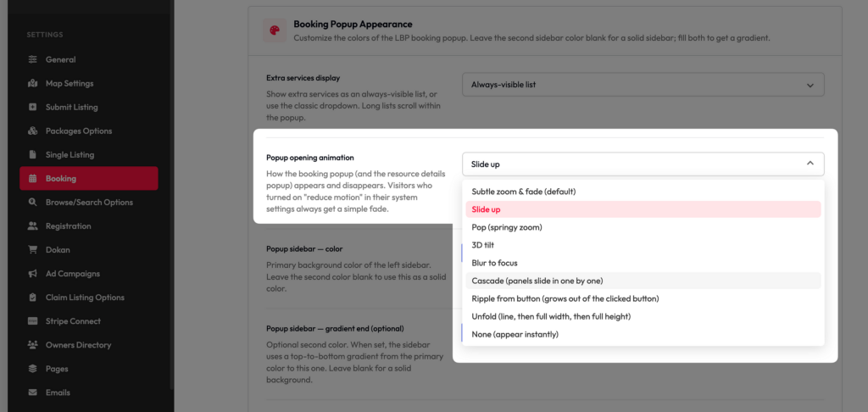The image size is (868, 412).
Task: Open Submit Listing settings
Action: pyautogui.click(x=88, y=108)
